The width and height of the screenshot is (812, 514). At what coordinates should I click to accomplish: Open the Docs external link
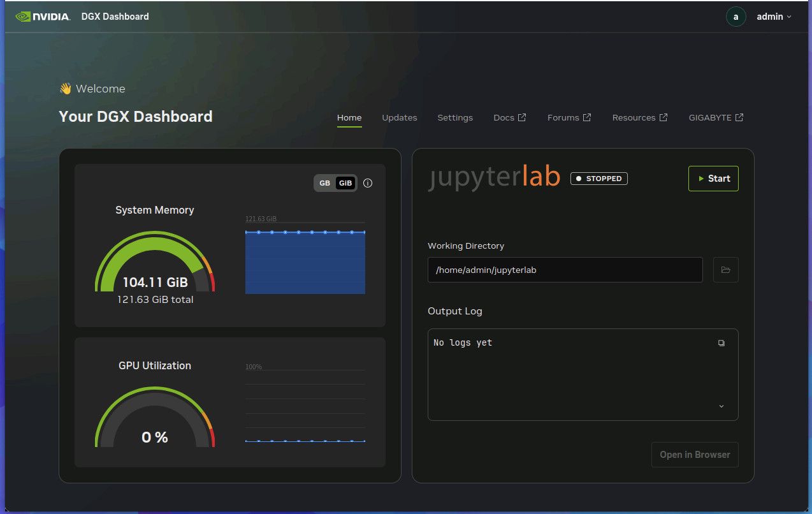[510, 117]
